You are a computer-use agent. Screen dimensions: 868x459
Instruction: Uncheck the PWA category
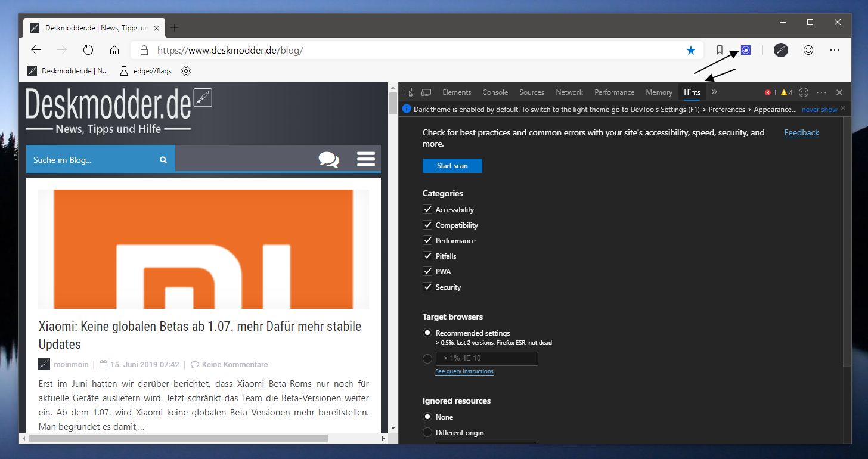pos(427,272)
